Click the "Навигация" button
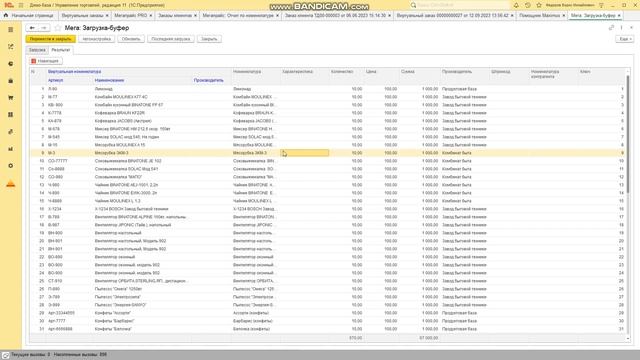 coord(45,61)
